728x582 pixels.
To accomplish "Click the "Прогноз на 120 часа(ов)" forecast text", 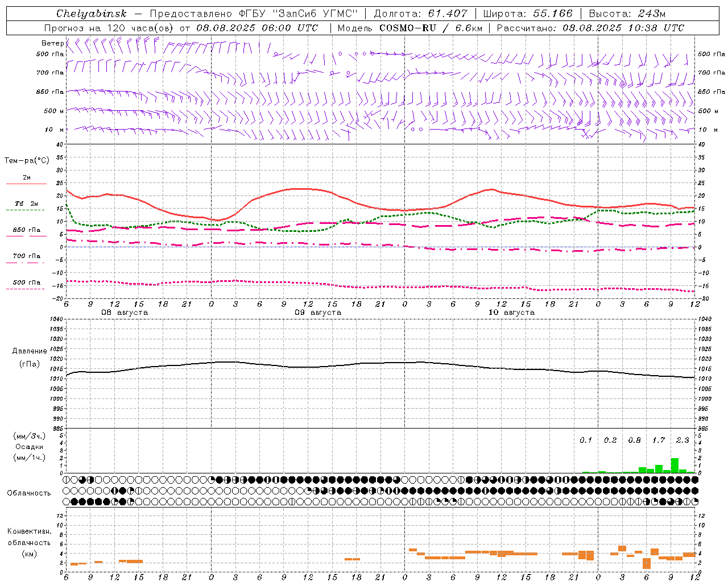I will (x=109, y=28).
